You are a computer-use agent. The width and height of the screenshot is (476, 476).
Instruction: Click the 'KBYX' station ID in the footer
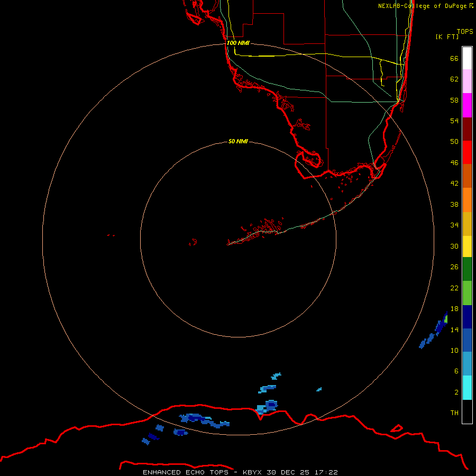tap(252, 472)
